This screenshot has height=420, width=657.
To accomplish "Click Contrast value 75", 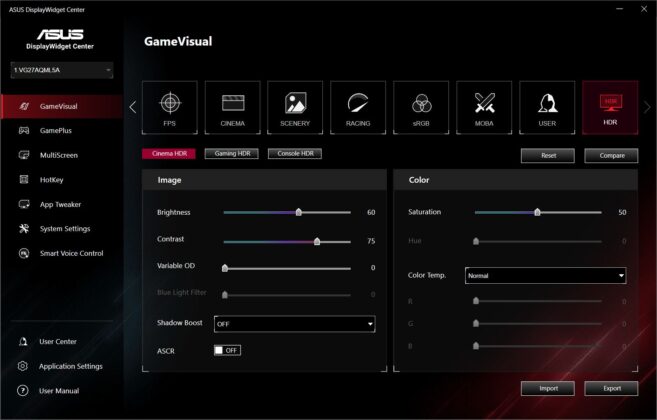I will tap(371, 241).
